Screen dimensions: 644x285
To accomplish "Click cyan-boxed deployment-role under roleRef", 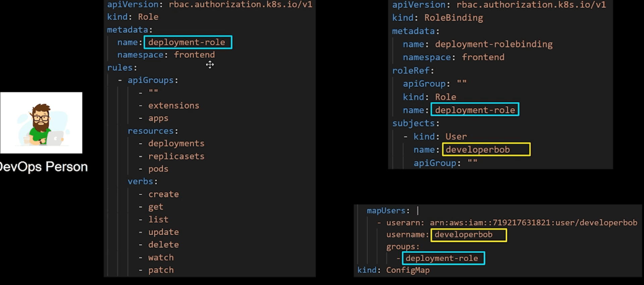I will coord(475,110).
